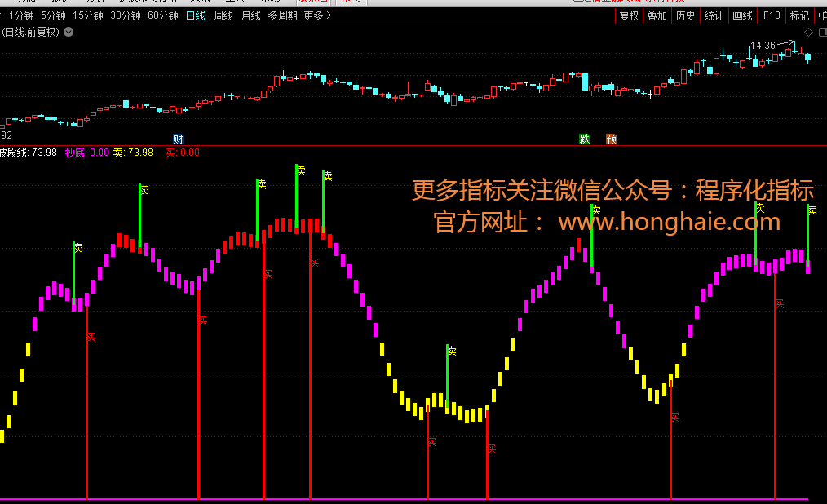The height and width of the screenshot is (504, 827).
Task: Toggle the 历史 history view
Action: click(x=685, y=15)
